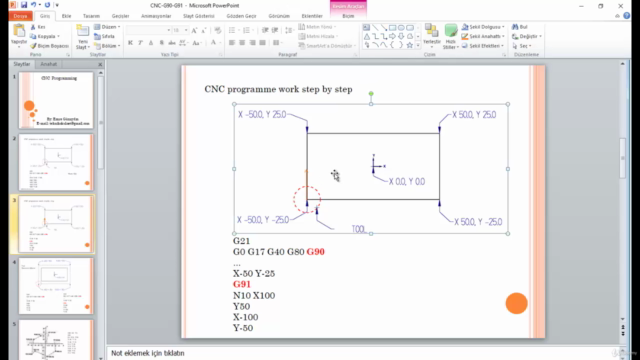Image resolution: width=640 pixels, height=360 pixels.
Task: Center align text
Action: click(242, 42)
